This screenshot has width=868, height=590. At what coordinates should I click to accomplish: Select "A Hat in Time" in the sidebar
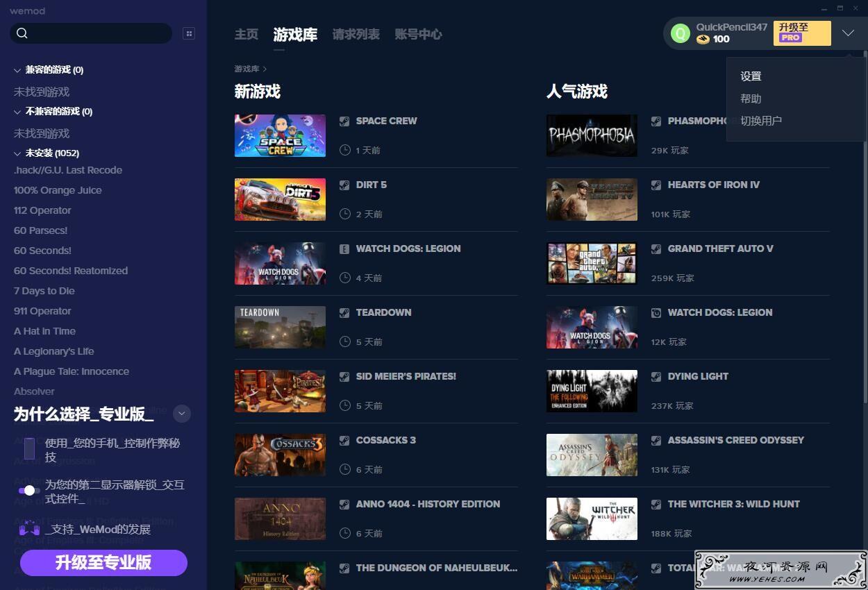click(x=44, y=331)
